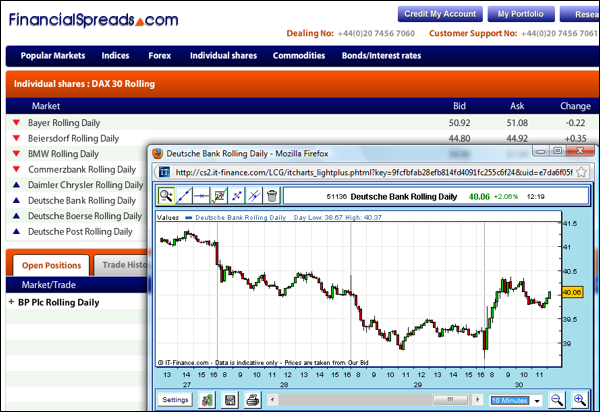Click blue arrow beside Deutsche Boerse Rolling Daily
Screen dimensions: 600x412
[16, 216]
